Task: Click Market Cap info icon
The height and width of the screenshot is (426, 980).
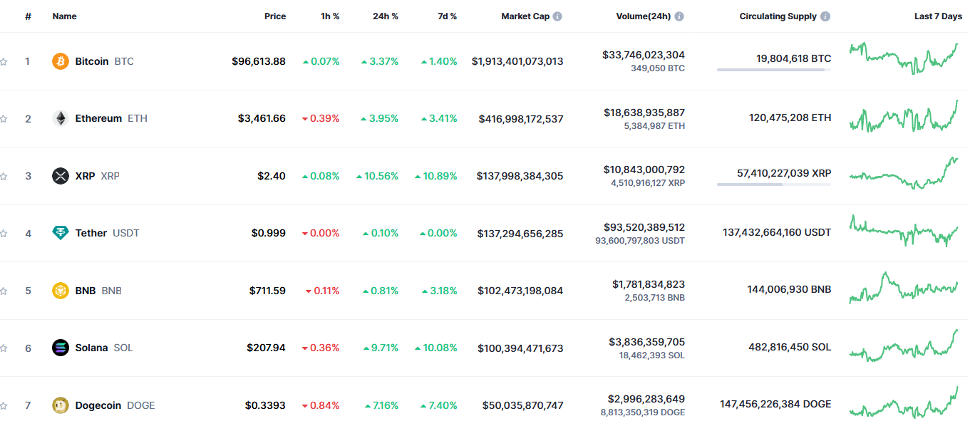Action: coord(557,16)
